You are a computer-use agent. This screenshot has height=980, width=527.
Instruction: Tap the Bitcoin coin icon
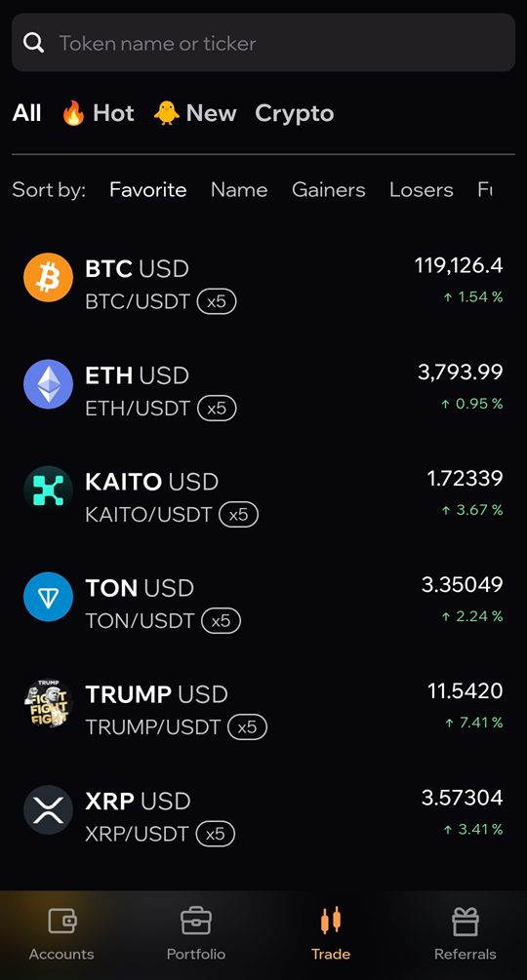tap(48, 278)
